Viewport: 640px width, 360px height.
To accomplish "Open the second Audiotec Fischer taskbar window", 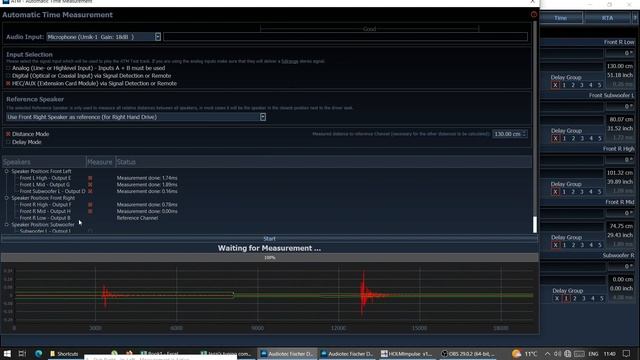I will point(347,353).
